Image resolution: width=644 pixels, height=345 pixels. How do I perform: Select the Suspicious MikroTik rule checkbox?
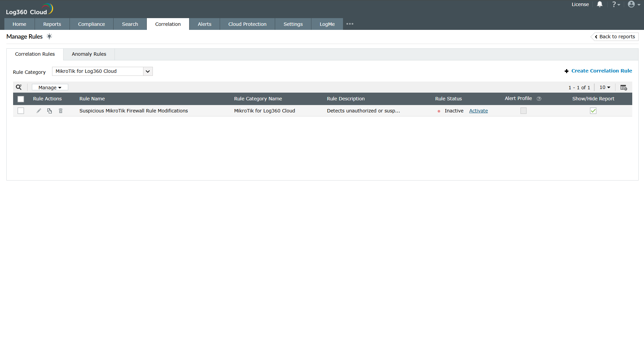(21, 111)
